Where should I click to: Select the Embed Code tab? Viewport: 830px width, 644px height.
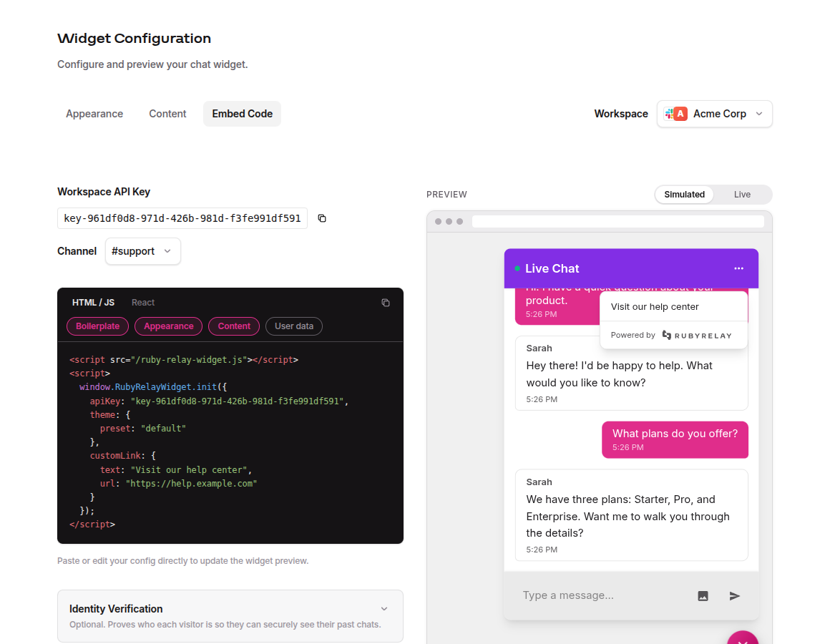click(242, 114)
